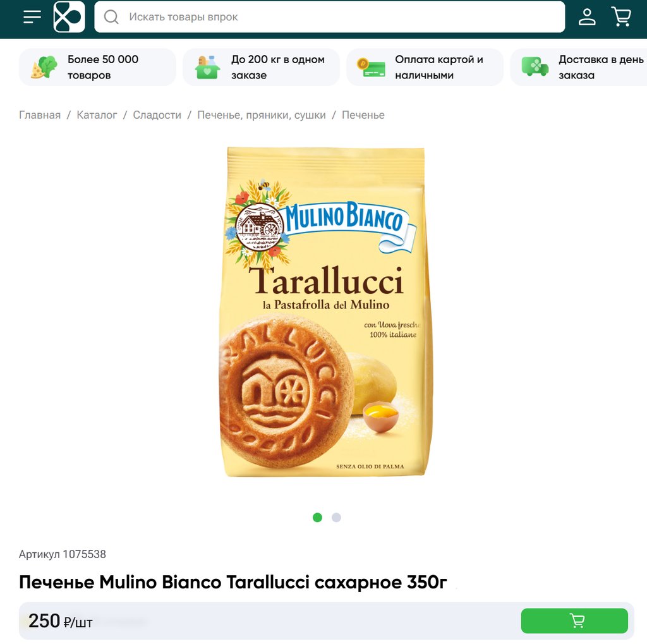Click the Vprok clover logo
The width and height of the screenshot is (647, 644).
pyautogui.click(x=70, y=17)
